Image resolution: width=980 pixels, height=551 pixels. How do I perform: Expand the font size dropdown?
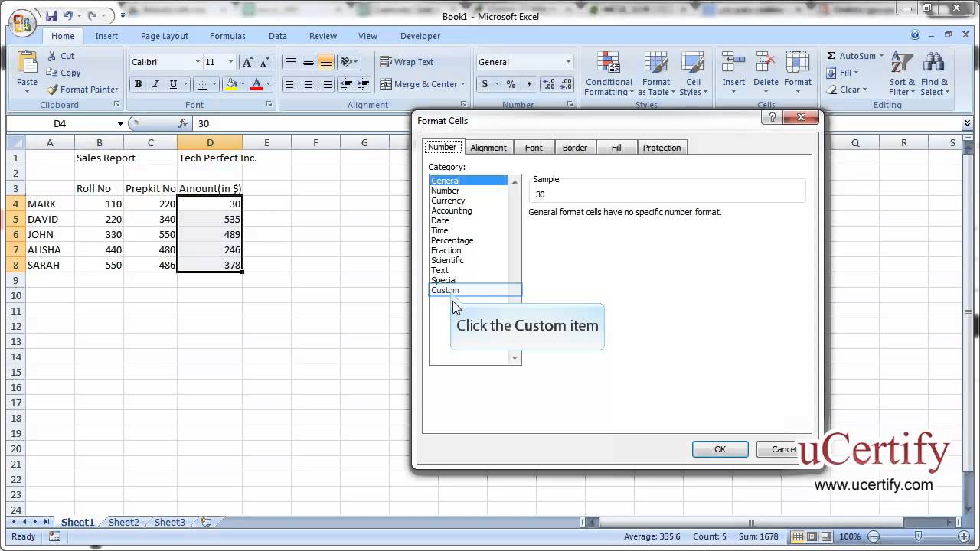(x=230, y=62)
